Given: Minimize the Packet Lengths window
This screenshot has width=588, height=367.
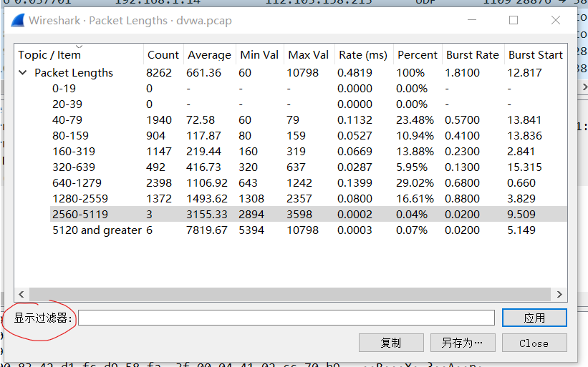Looking at the screenshot, I should (x=472, y=20).
